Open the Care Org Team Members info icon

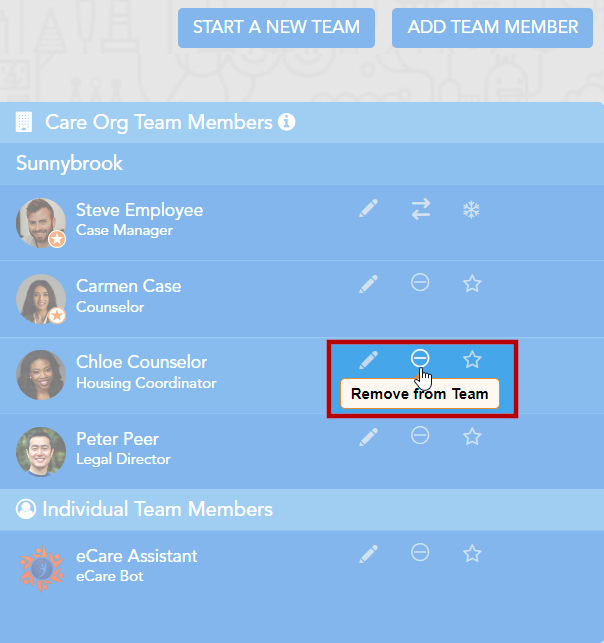pos(287,122)
